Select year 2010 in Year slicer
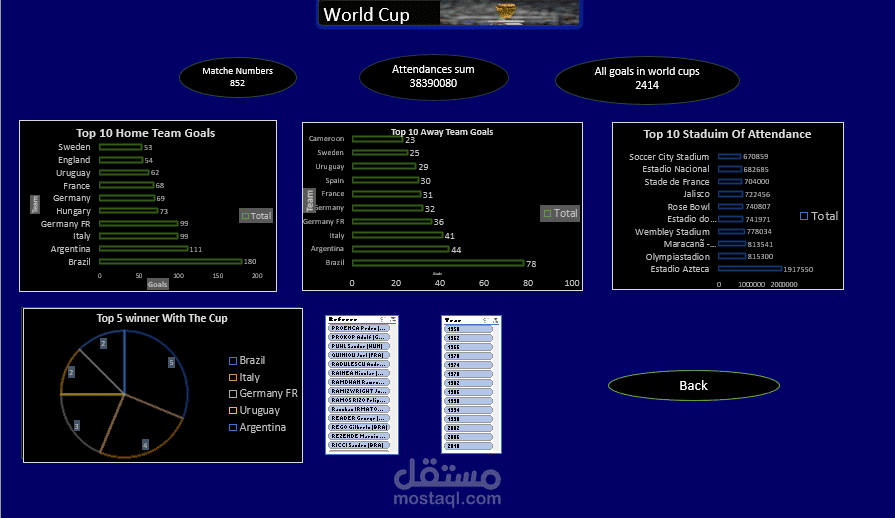895x518 pixels. point(468,446)
